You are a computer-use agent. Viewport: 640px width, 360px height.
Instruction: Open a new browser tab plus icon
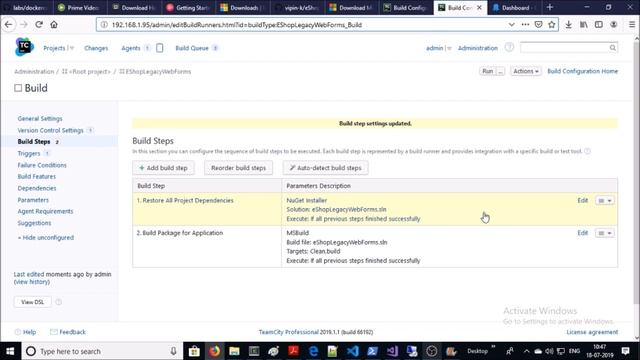point(550,7)
